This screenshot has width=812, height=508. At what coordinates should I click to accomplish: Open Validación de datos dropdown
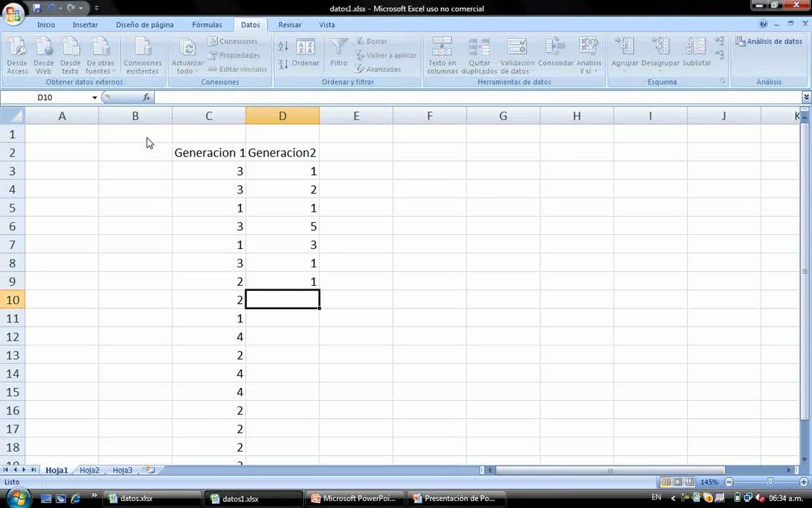pos(517,55)
